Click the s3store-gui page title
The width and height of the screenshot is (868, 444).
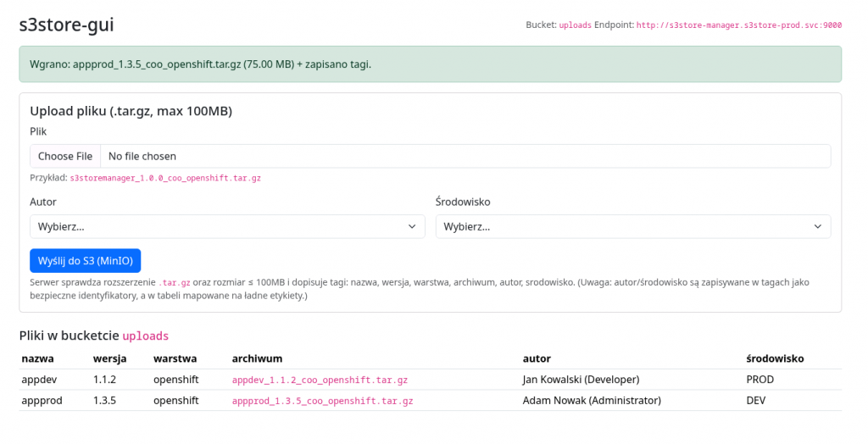(67, 25)
